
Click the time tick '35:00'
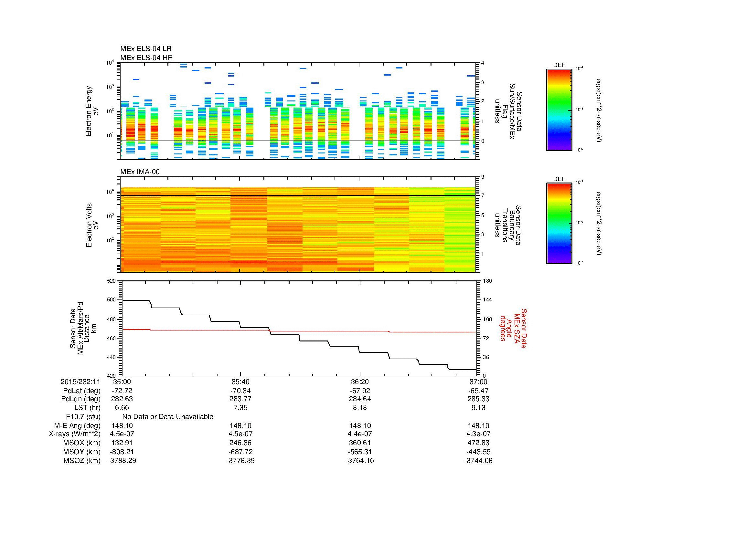(x=122, y=382)
